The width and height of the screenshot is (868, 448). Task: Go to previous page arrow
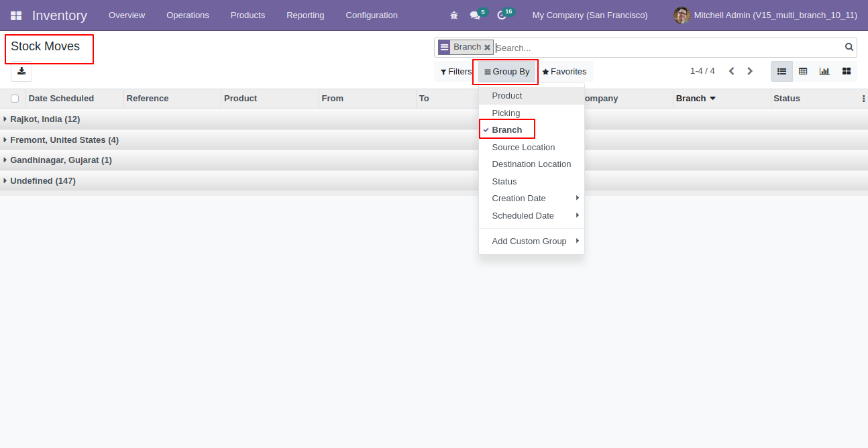pos(731,71)
